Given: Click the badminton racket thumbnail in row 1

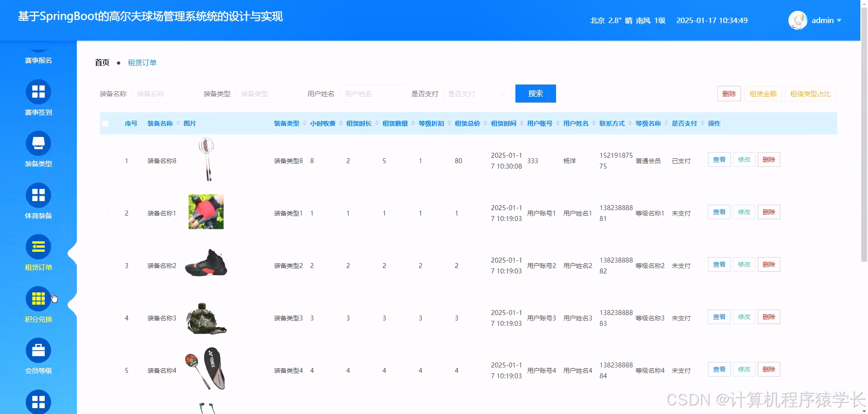Looking at the screenshot, I should (206, 159).
